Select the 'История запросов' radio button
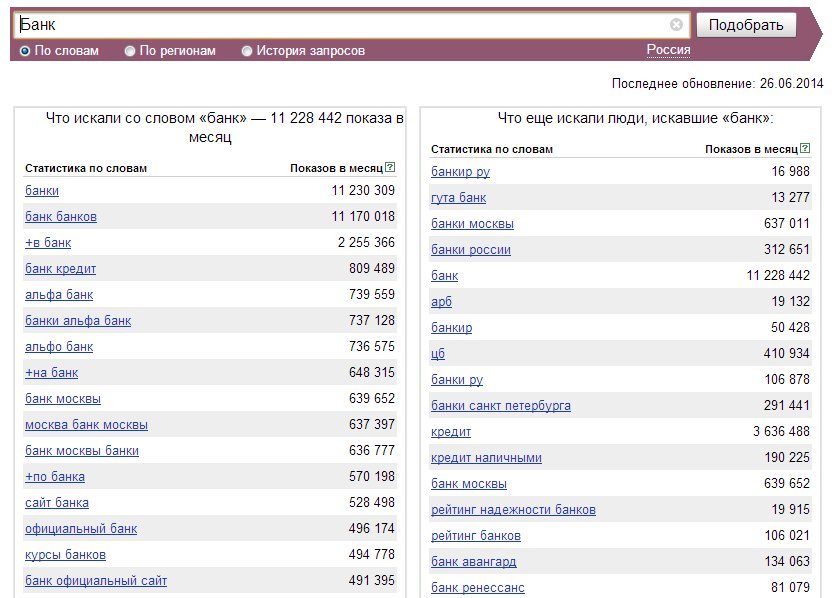Screen dimensions: 840x598 click(246, 51)
